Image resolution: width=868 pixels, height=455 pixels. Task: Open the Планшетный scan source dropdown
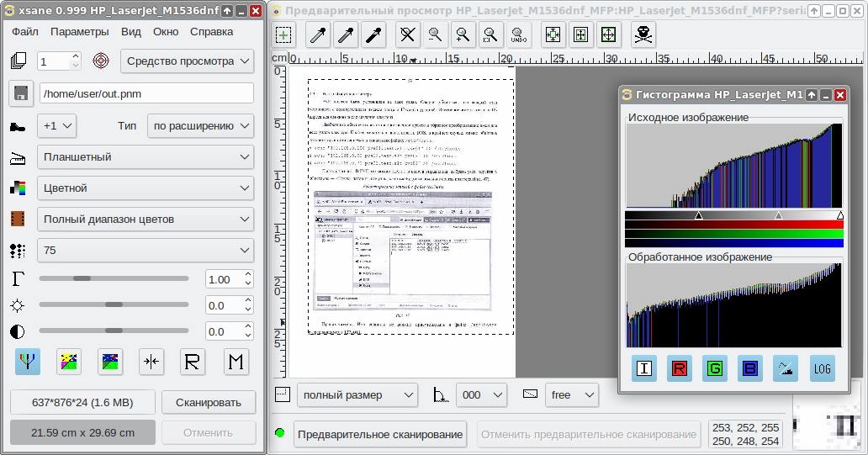146,157
